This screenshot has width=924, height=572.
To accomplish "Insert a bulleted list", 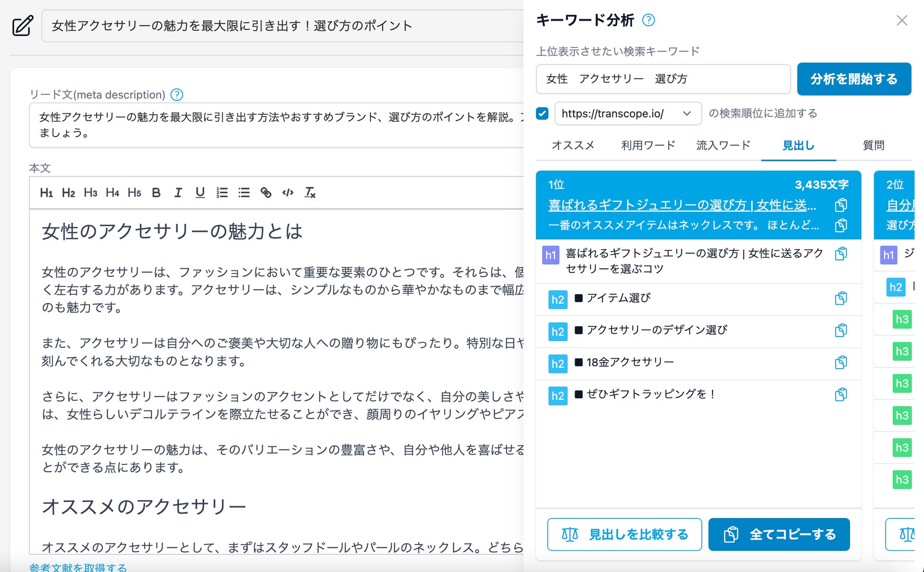I will coord(244,192).
